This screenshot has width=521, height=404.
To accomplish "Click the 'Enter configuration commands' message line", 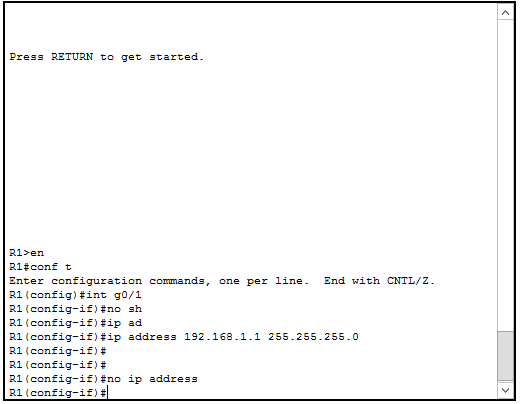I will [222, 281].
